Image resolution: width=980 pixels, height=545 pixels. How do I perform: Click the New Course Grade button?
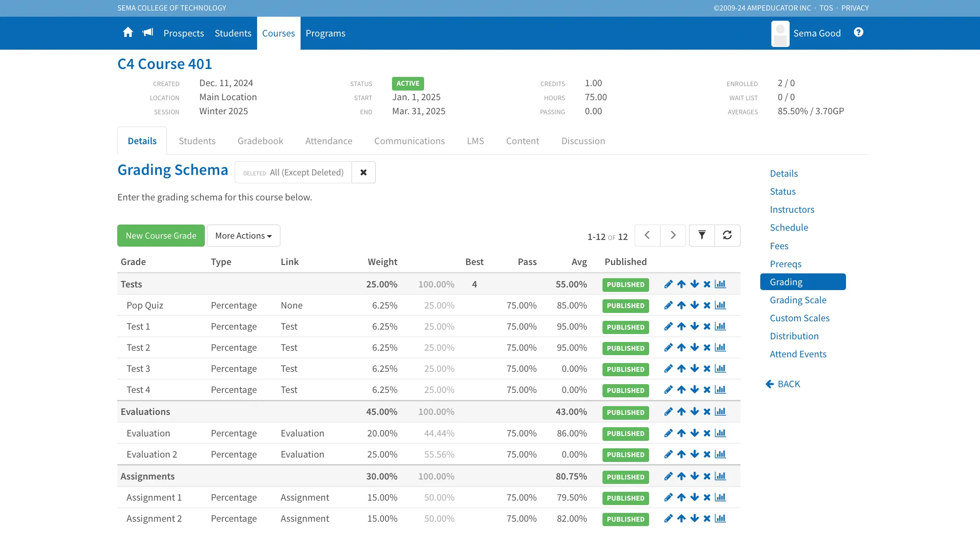pos(161,236)
